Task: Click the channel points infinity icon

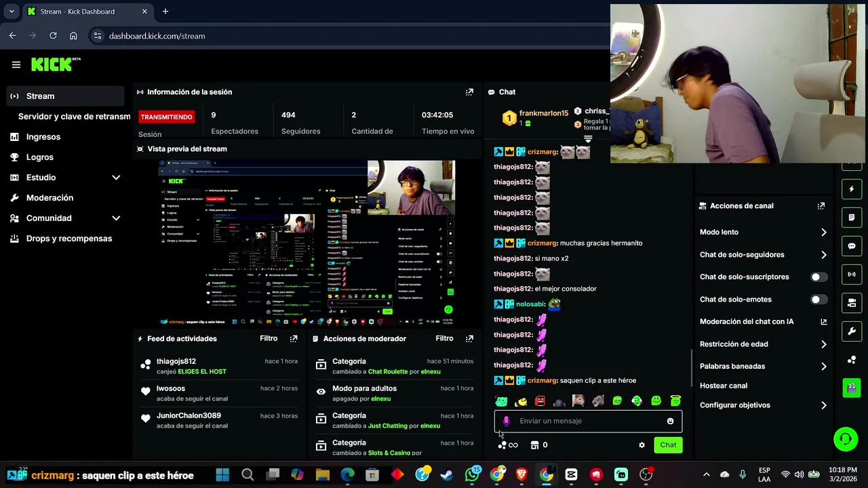Action: point(508,445)
